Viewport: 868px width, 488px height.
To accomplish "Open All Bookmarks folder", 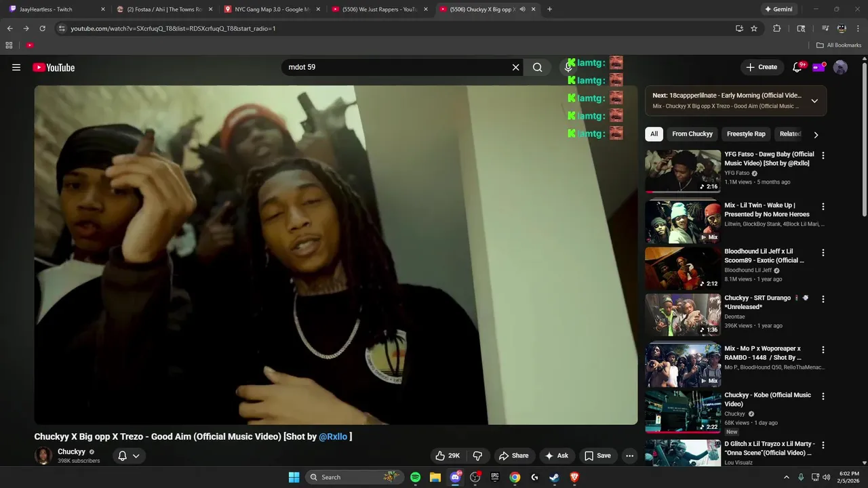I will pos(839,45).
